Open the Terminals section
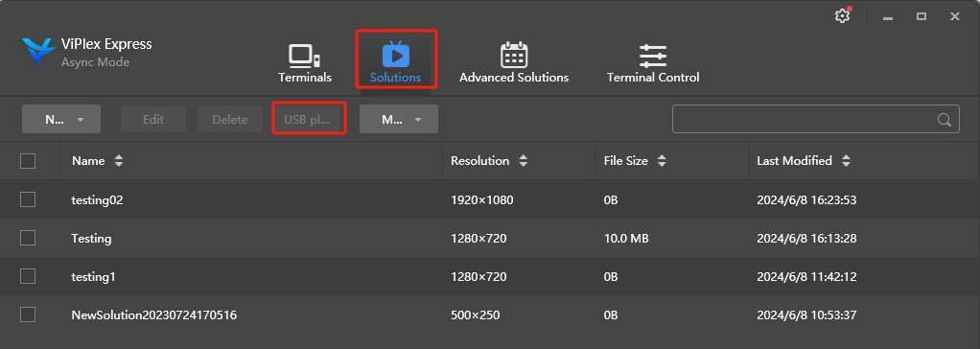Viewport: 980px width, 349px height. [304, 63]
